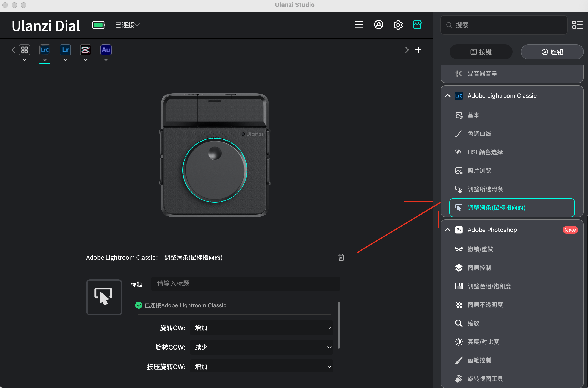Viewport: 588px width, 388px height.
Task: Open the 旋转CCW dropdown
Action: (x=261, y=347)
